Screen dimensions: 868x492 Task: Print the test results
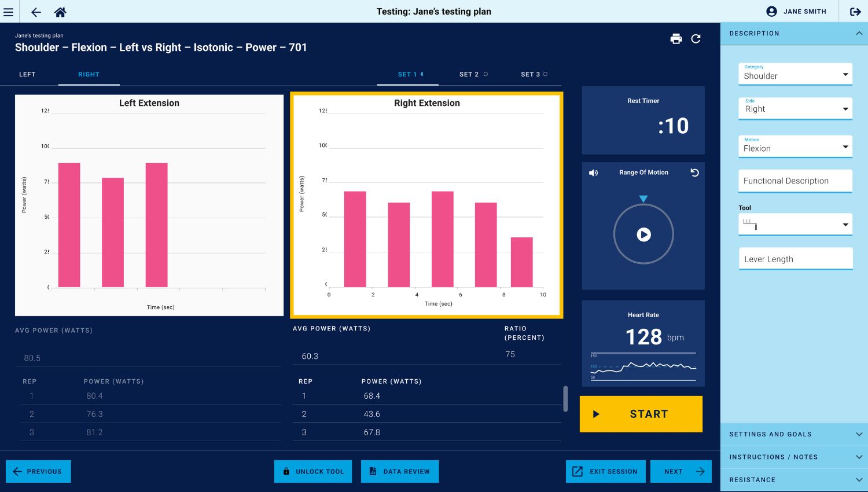coord(676,39)
